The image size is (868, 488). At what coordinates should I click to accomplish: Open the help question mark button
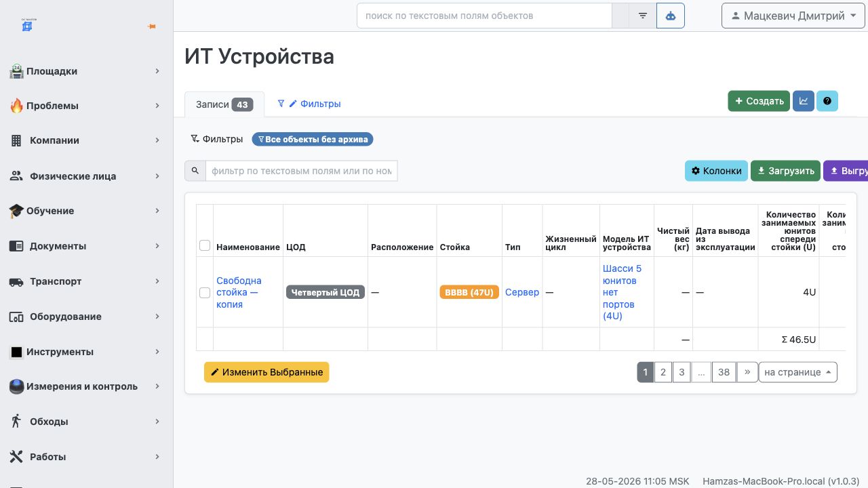[827, 101]
